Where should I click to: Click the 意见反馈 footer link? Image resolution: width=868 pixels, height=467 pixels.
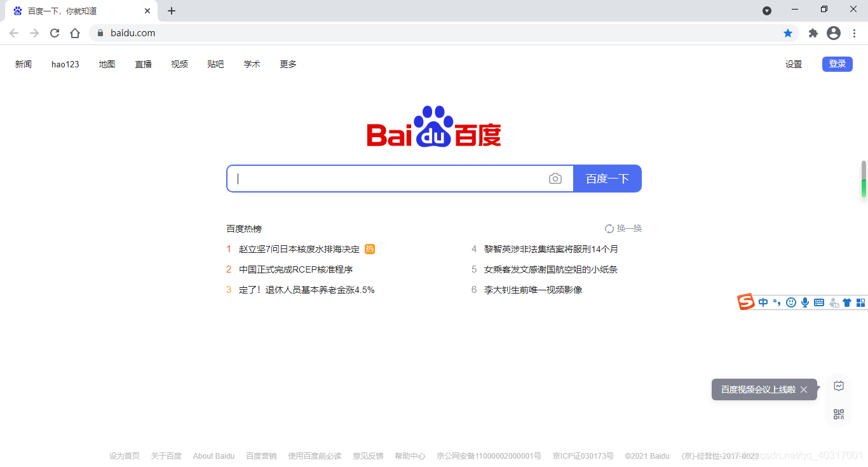tap(368, 456)
